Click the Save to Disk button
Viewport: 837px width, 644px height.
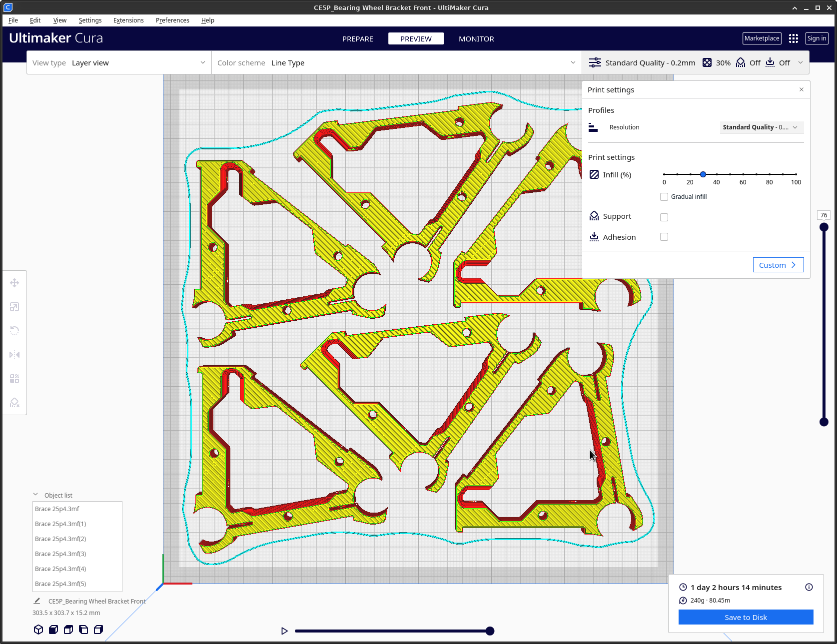click(746, 617)
